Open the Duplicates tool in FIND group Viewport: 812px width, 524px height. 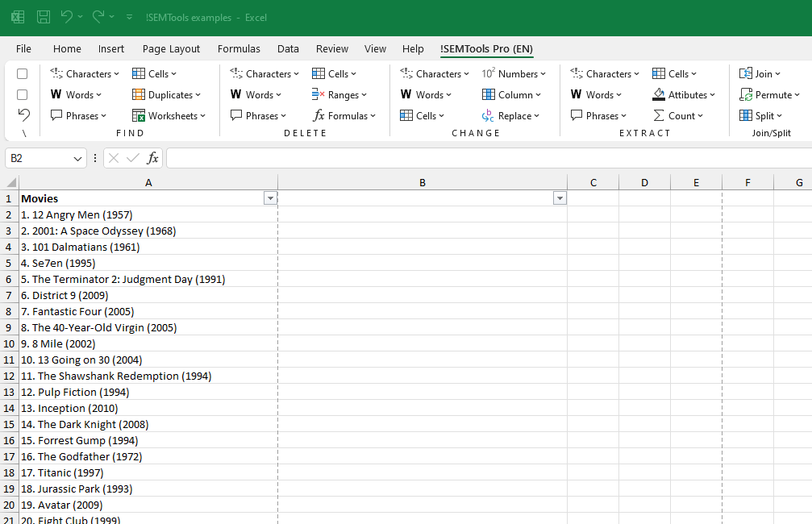click(168, 94)
